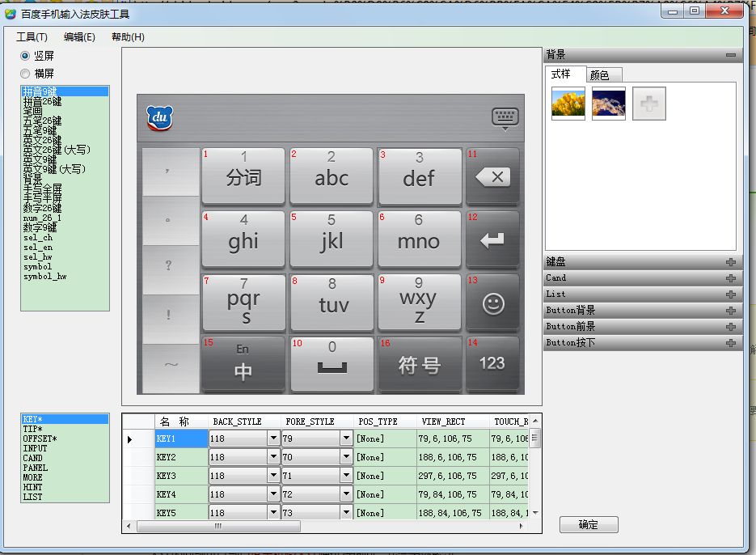This screenshot has height=555, width=756.
Task: Click the backspace delete key icon
Action: pos(492,177)
